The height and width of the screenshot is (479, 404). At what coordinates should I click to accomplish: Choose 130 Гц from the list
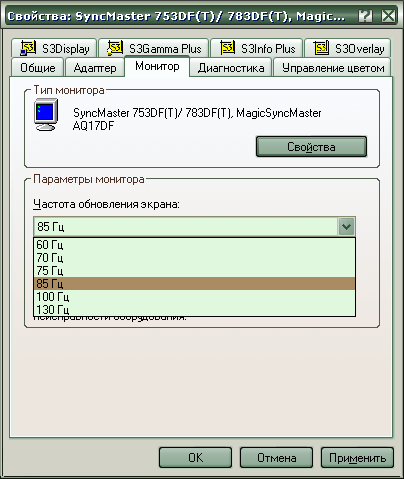tap(194, 309)
